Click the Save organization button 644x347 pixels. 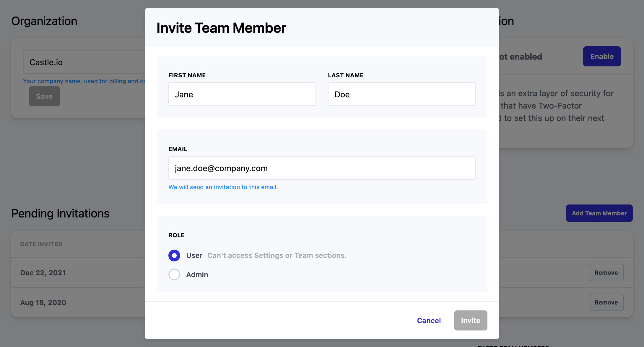click(x=44, y=96)
